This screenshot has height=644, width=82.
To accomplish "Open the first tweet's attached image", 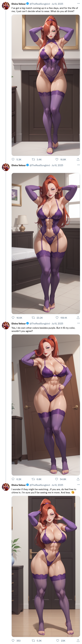I will point(46,85).
